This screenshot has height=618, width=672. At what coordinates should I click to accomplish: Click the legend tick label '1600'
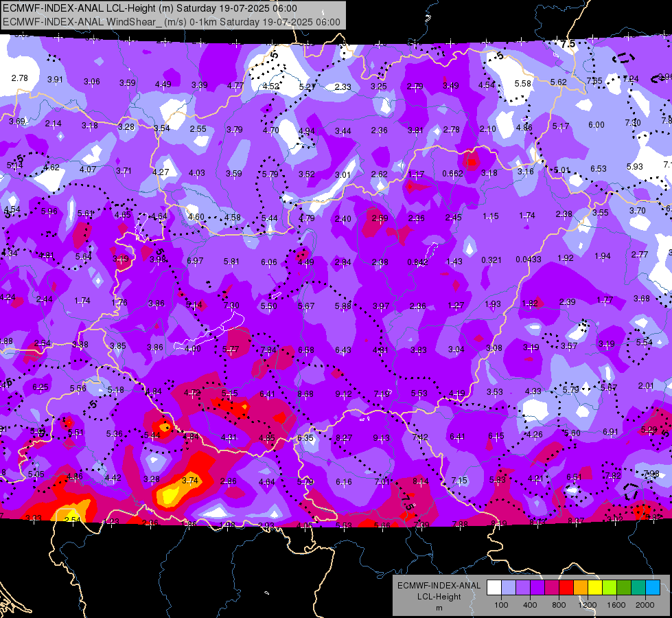point(616,605)
